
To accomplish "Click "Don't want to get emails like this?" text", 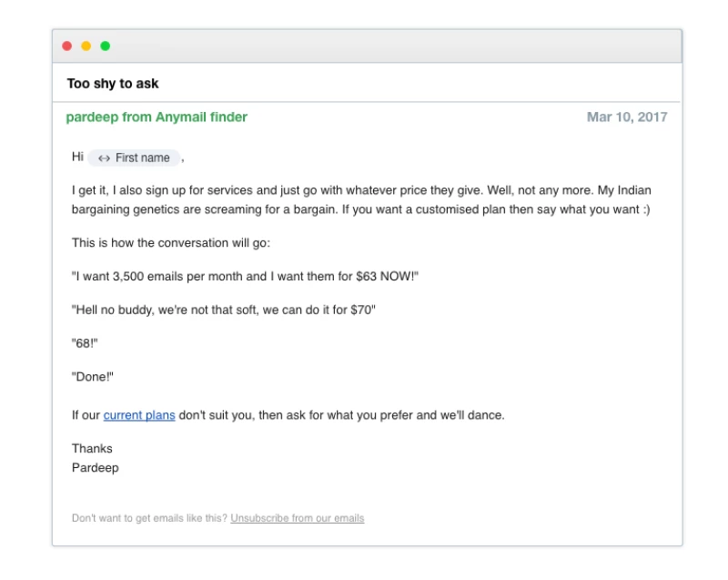I will pos(149,518).
